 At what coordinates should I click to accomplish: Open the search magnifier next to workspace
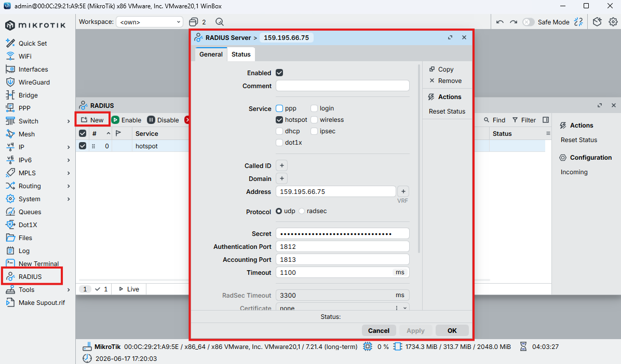pyautogui.click(x=220, y=22)
